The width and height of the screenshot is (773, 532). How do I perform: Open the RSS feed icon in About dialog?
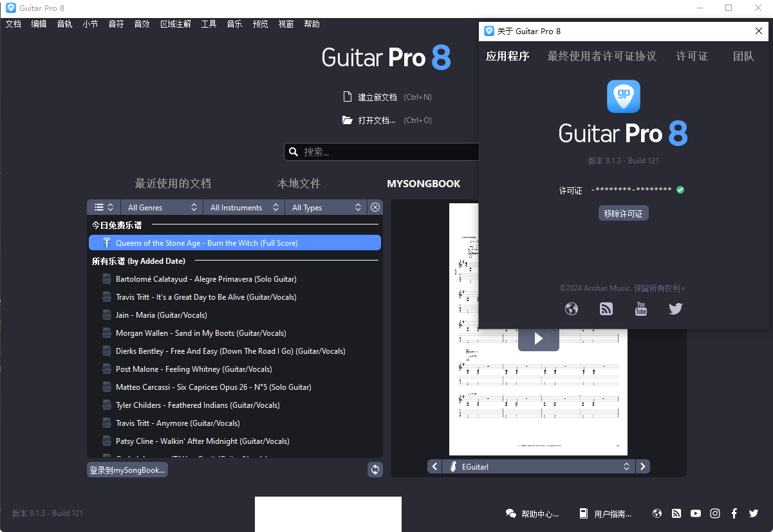pos(606,309)
